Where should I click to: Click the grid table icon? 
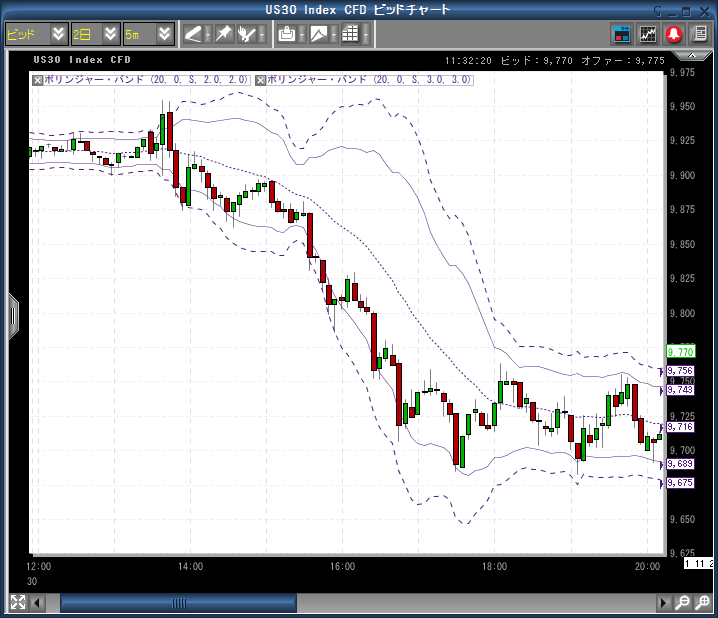pos(349,34)
